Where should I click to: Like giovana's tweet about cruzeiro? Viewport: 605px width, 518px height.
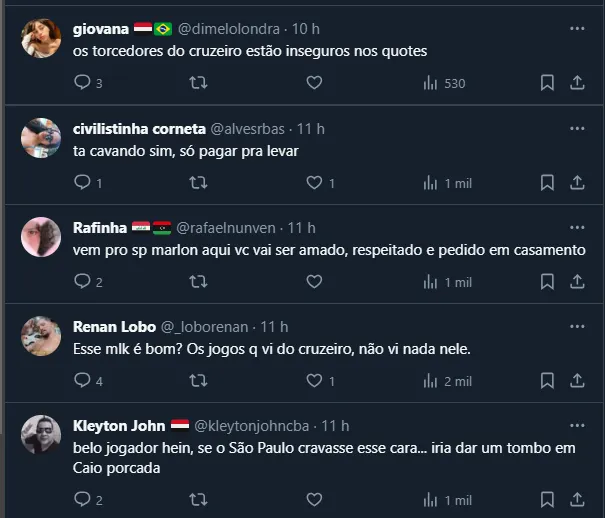click(x=314, y=83)
